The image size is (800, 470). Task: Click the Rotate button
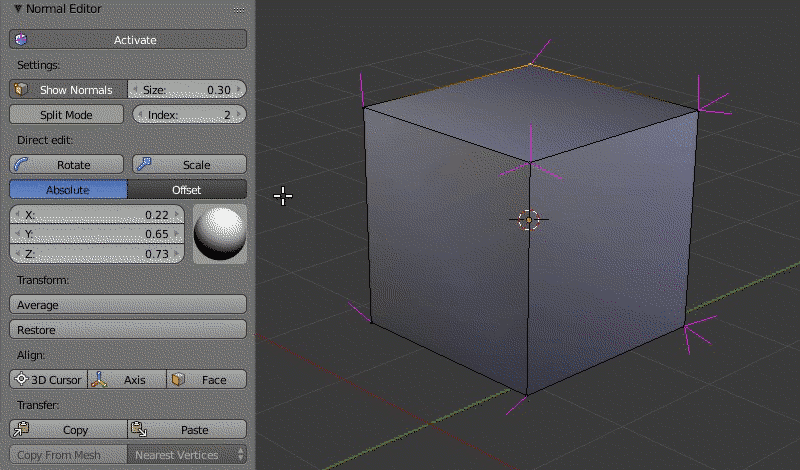66,165
